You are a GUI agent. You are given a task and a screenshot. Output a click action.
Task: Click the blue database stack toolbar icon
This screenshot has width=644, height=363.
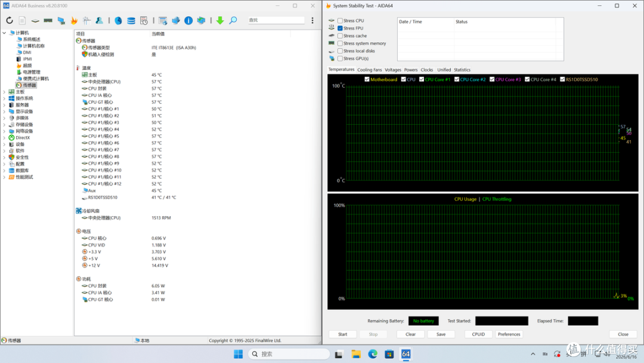(x=131, y=20)
